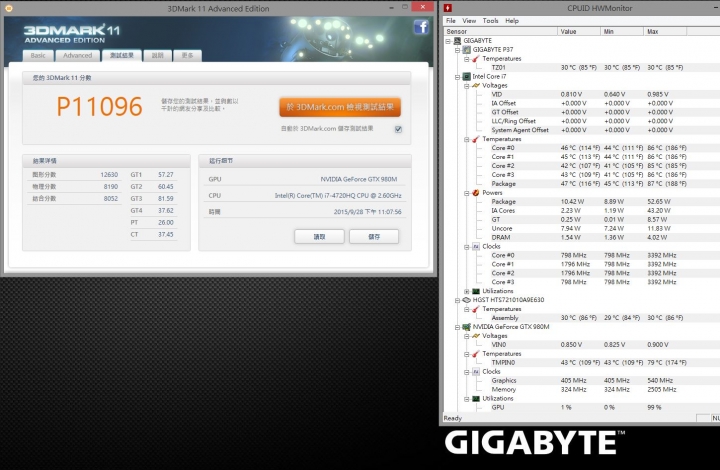This screenshot has width=720, height=470.
Task: Click the 讀取 load button
Action: (x=319, y=237)
